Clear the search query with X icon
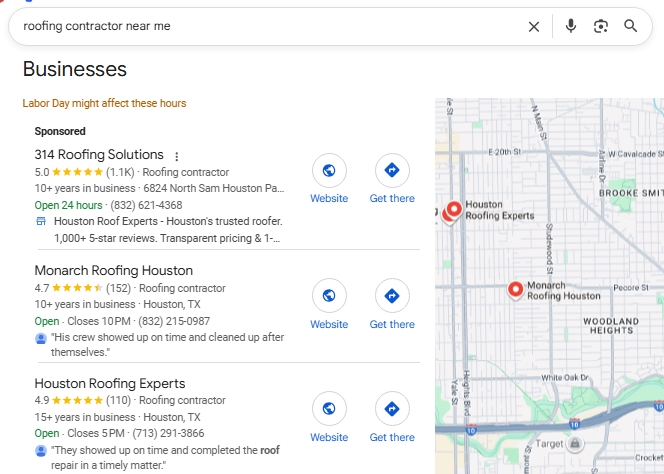Screen dimensions: 664x474 click(534, 26)
